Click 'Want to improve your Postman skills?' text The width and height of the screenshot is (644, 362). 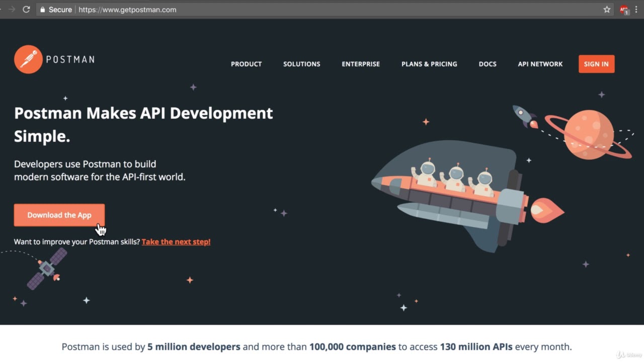(x=77, y=242)
